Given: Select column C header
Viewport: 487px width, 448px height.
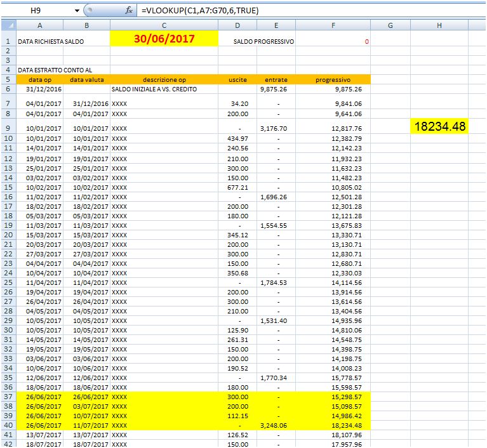Looking at the screenshot, I should pos(164,25).
